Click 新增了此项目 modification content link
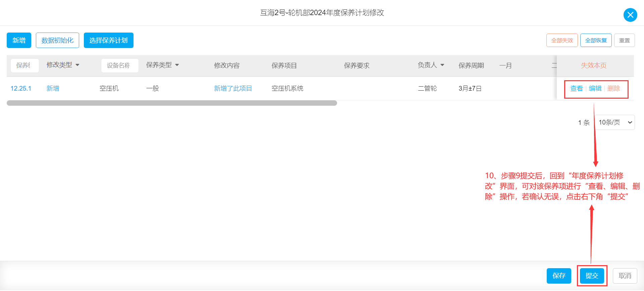The image size is (644, 291). point(233,88)
